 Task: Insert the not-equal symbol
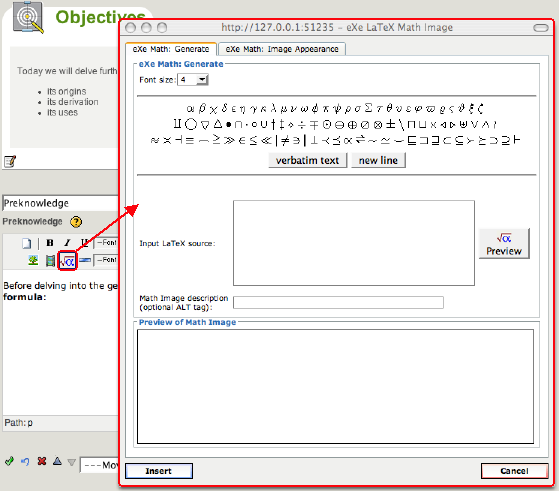pos(285,140)
